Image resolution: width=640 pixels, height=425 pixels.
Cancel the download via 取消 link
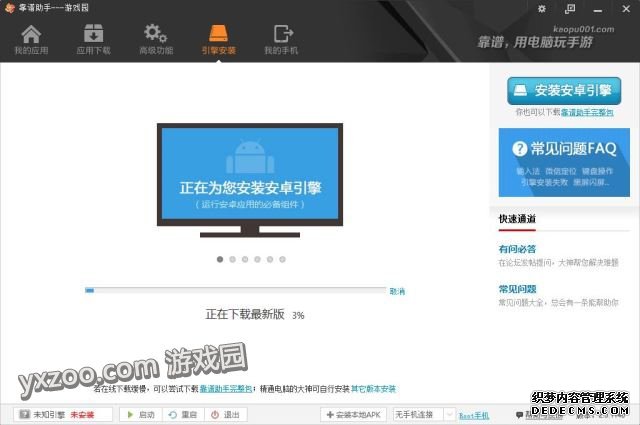(397, 291)
